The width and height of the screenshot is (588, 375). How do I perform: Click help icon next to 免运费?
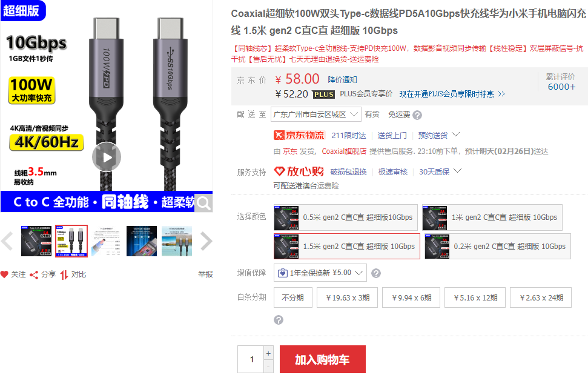(x=417, y=115)
